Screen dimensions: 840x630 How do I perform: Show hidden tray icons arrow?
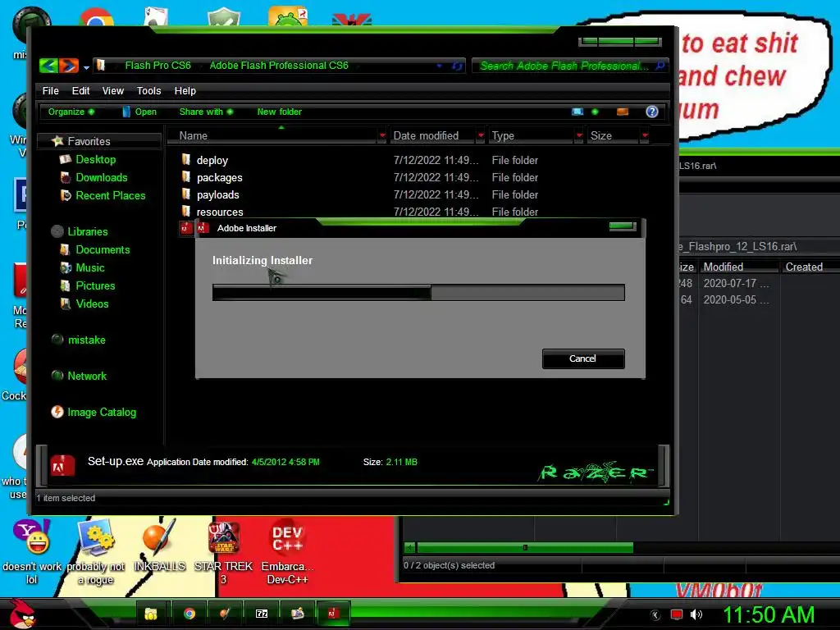click(655, 614)
